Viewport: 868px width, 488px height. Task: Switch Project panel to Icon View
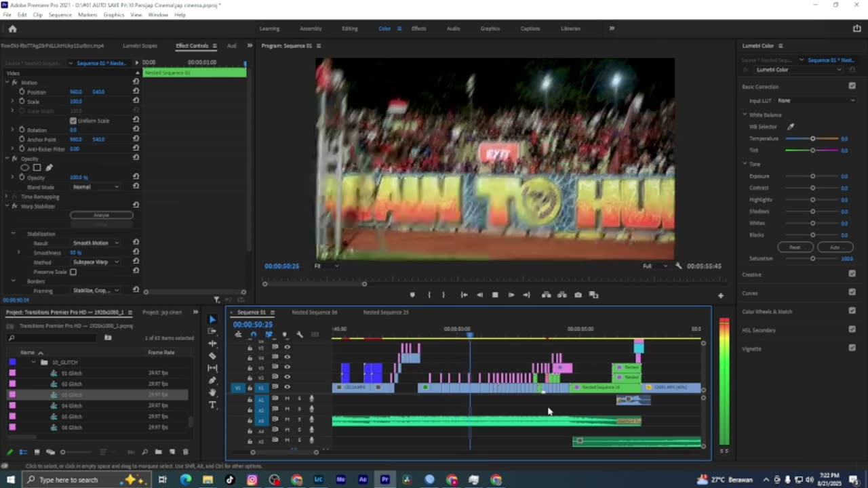(x=37, y=452)
